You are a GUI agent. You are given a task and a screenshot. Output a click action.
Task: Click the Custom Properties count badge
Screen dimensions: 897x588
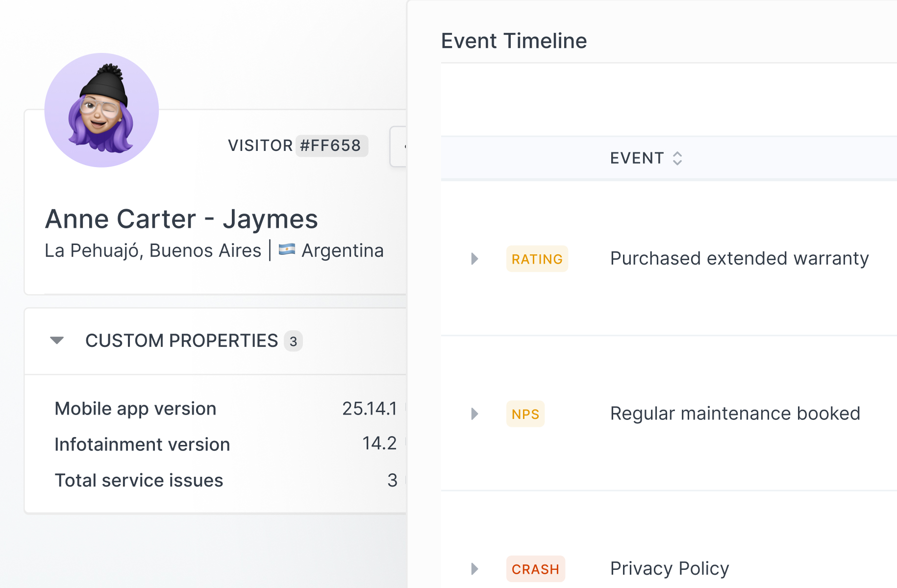click(293, 342)
